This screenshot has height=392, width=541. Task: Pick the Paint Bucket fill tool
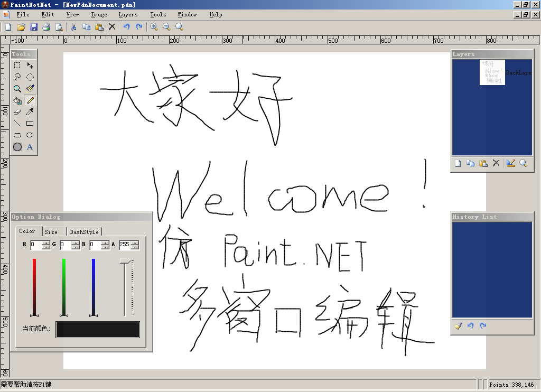(x=17, y=100)
